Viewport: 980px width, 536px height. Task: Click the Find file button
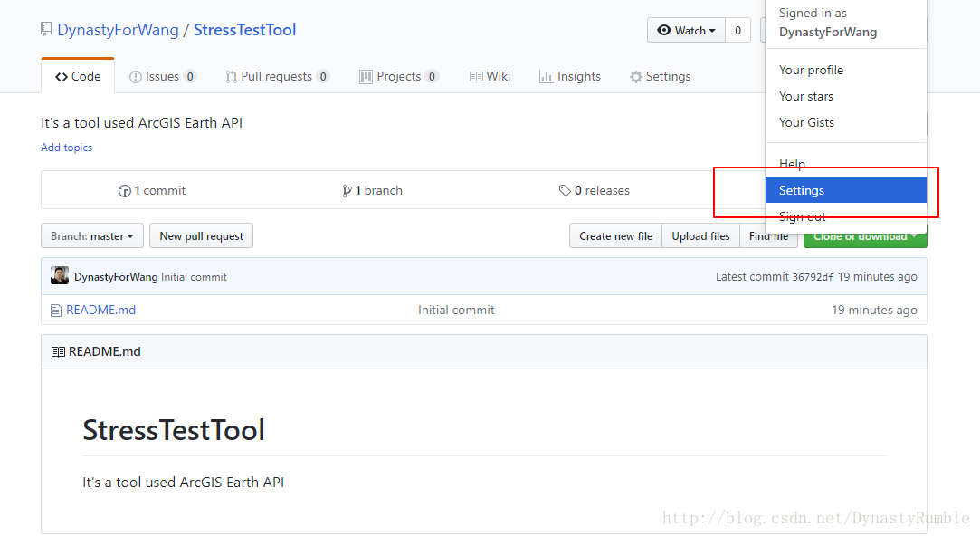tap(769, 235)
